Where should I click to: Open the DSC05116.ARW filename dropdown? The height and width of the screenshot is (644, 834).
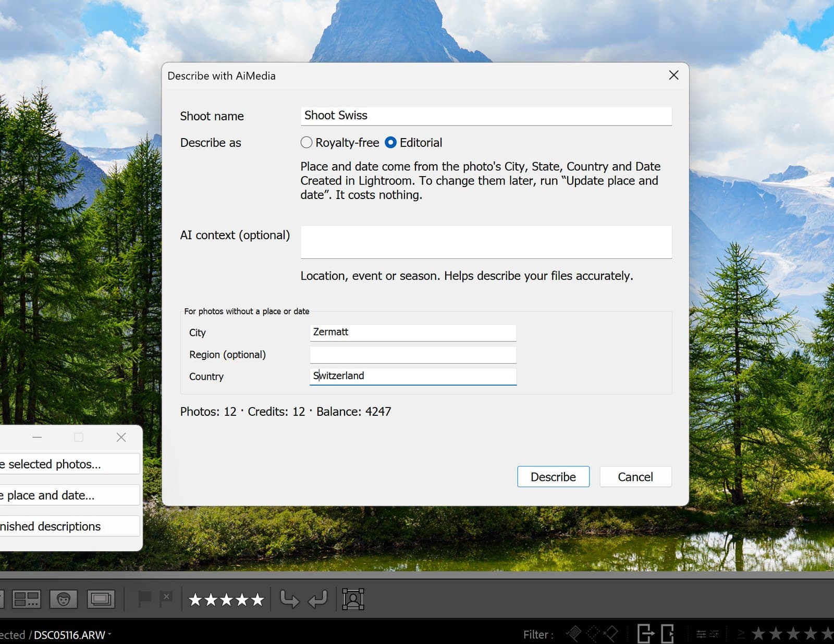[72, 635]
